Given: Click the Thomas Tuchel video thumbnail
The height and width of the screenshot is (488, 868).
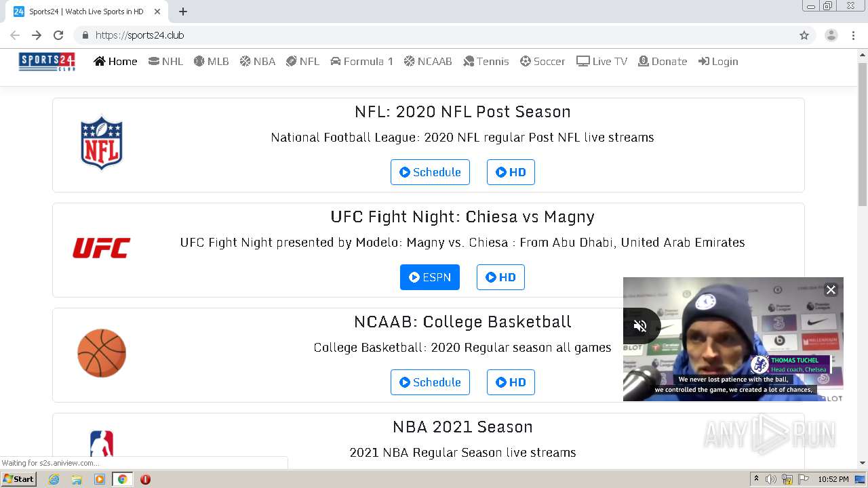Looking at the screenshot, I should [733, 339].
